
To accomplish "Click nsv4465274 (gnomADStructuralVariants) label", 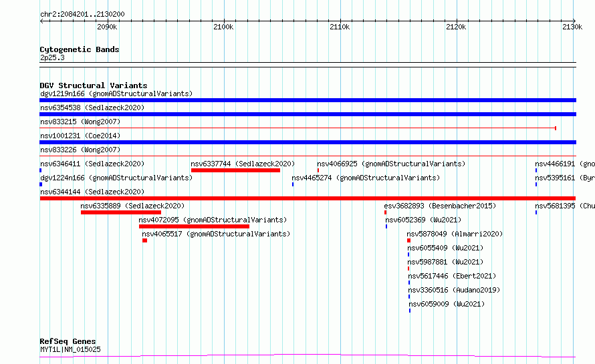I will click(x=366, y=178).
